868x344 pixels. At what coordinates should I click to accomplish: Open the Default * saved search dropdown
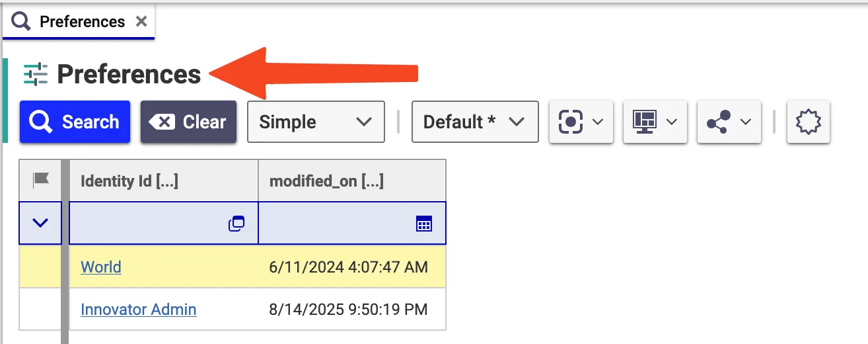pos(475,122)
